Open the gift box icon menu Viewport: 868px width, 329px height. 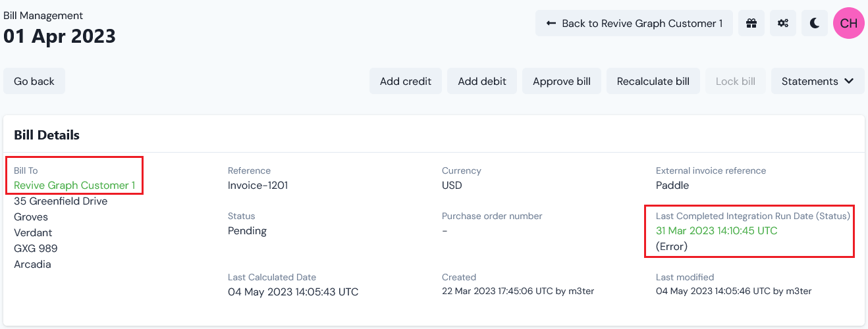coord(751,23)
